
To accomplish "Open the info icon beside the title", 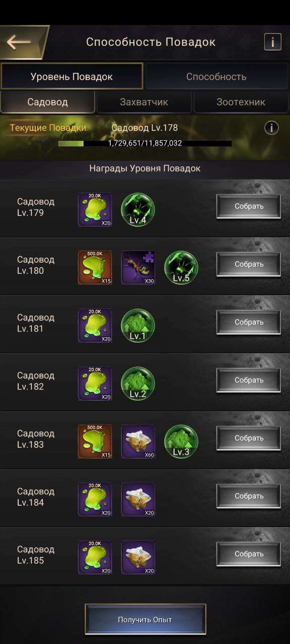I will coord(273,42).
